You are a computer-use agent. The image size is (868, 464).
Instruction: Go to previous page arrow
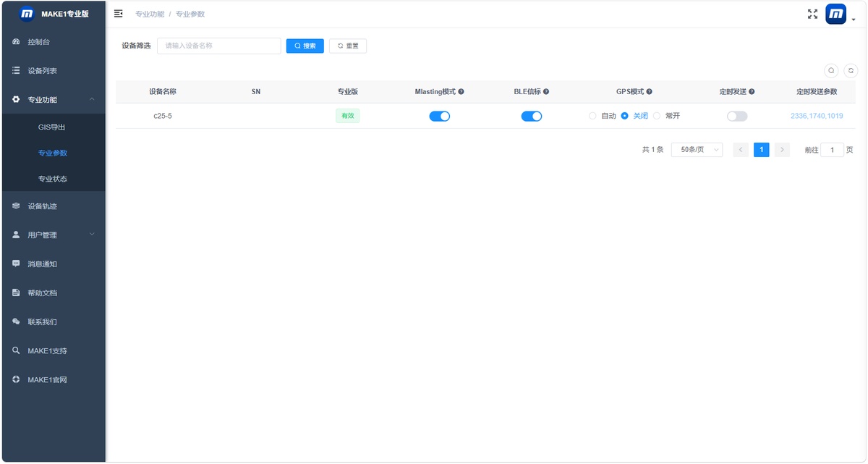(x=740, y=150)
